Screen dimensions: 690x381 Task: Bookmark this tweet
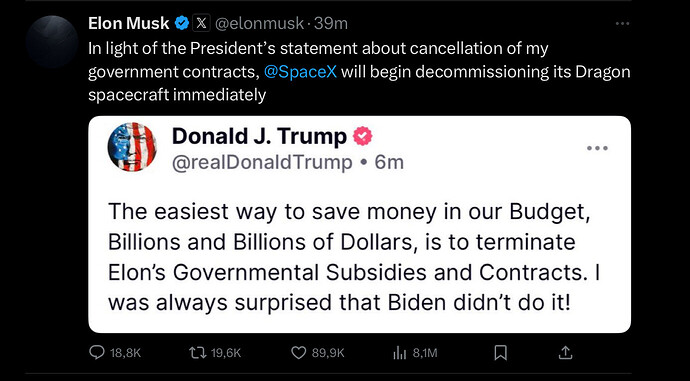tap(501, 352)
